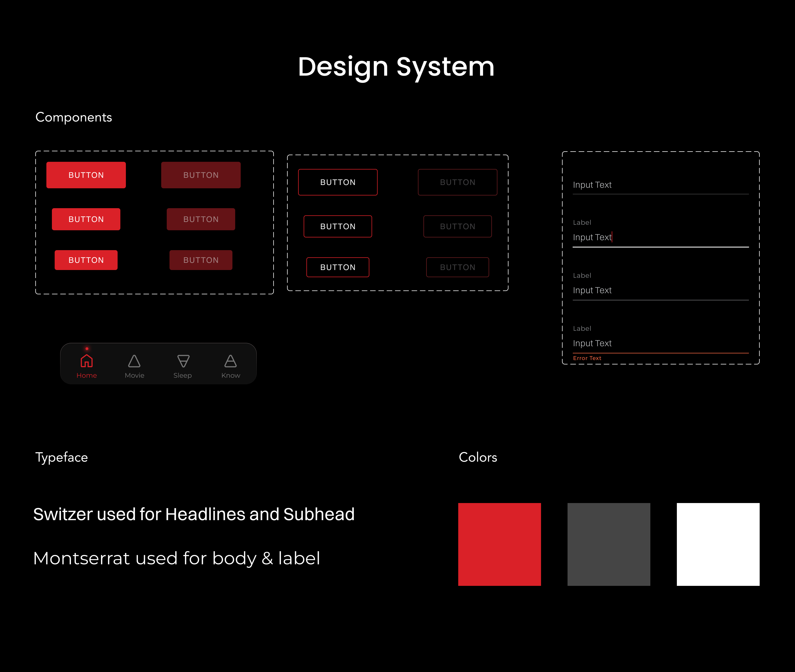Image resolution: width=795 pixels, height=672 pixels.
Task: Click the largest solid bright red BUTTON
Action: point(86,175)
